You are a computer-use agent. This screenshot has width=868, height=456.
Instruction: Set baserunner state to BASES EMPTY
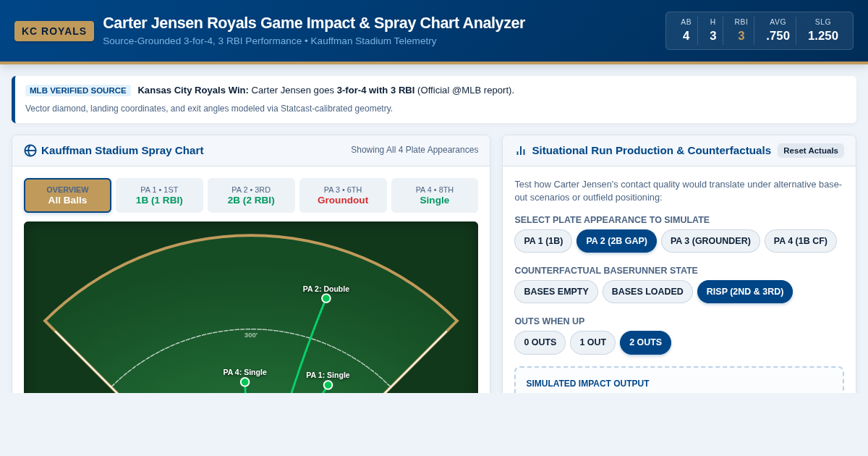556,292
